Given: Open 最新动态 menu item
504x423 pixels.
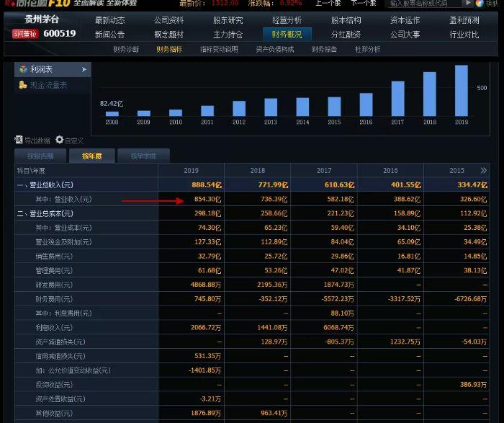Looking at the screenshot, I should point(109,20).
